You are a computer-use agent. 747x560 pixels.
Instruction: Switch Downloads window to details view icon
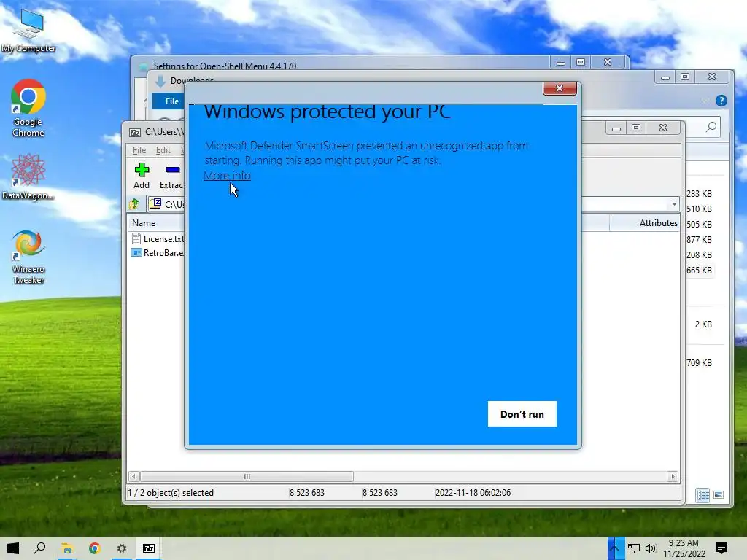click(x=703, y=495)
